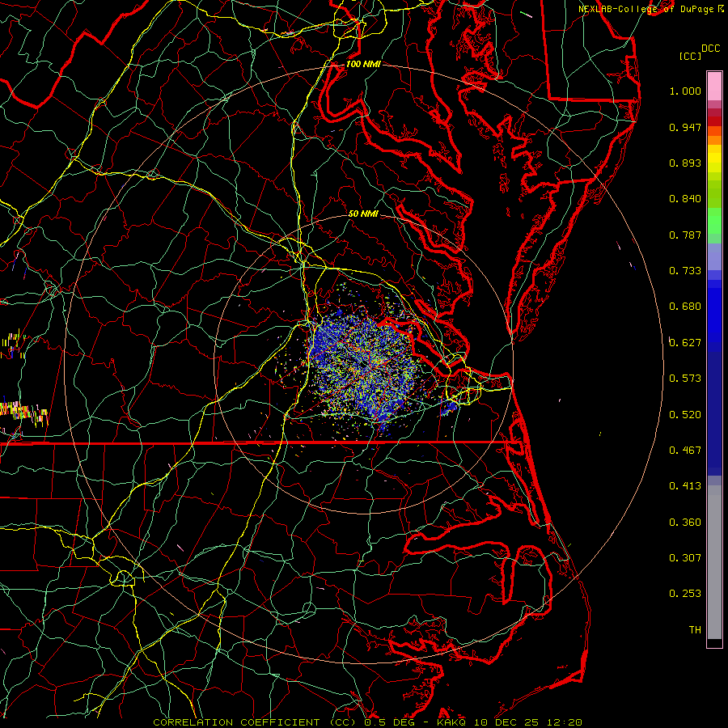Click the 0.573 scale value

coord(685,379)
